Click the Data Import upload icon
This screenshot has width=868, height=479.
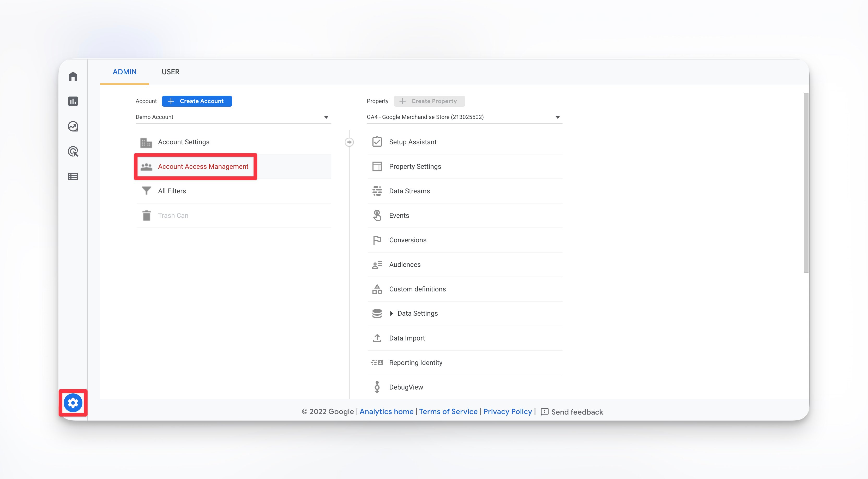point(377,338)
